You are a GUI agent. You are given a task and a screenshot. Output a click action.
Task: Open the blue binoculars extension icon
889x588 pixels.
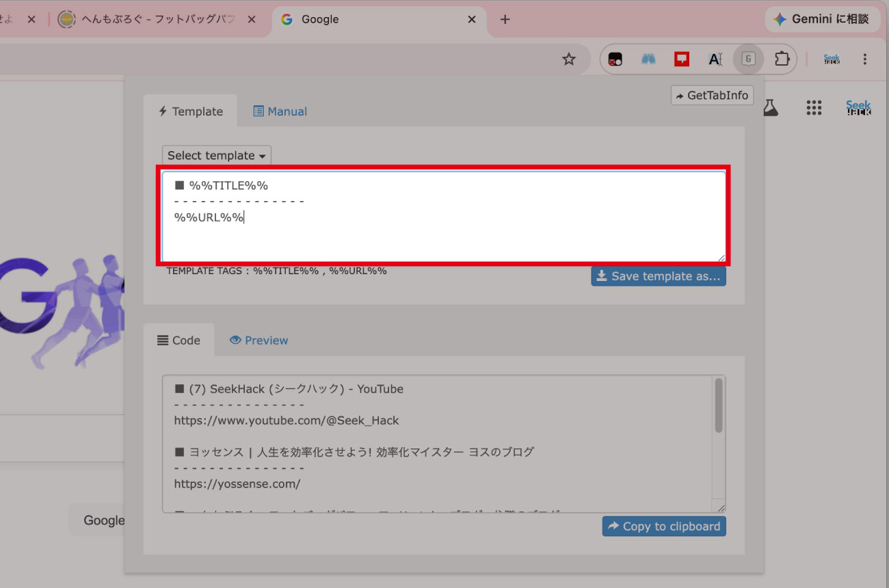pyautogui.click(x=648, y=59)
